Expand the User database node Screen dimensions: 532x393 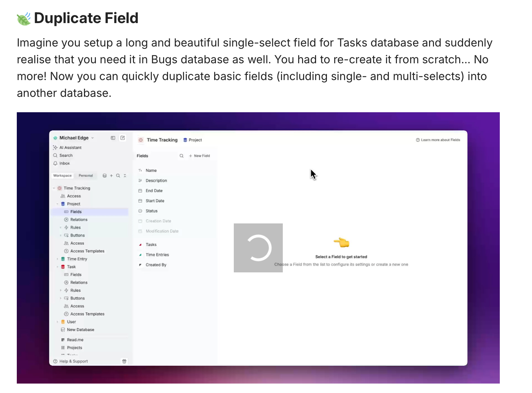(57, 322)
